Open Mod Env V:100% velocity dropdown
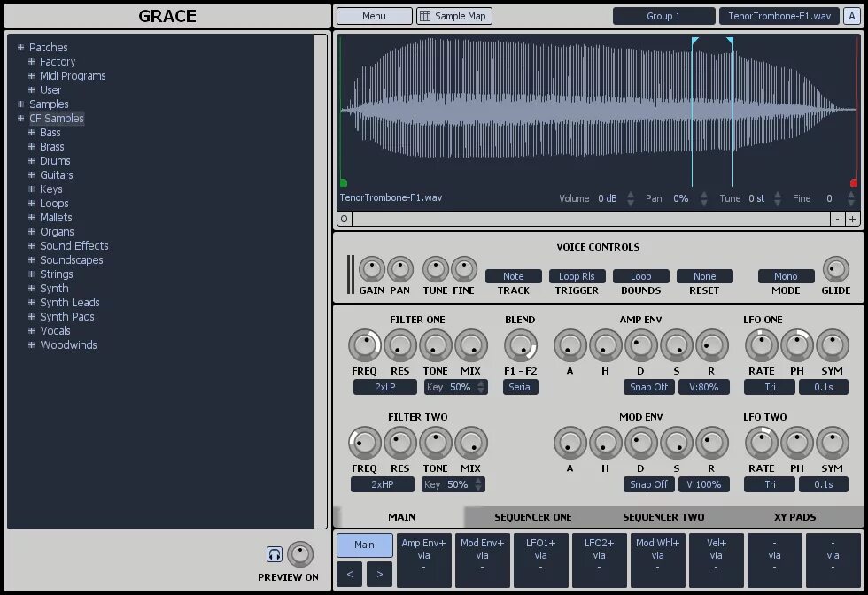The height and width of the screenshot is (595, 868). pos(704,484)
